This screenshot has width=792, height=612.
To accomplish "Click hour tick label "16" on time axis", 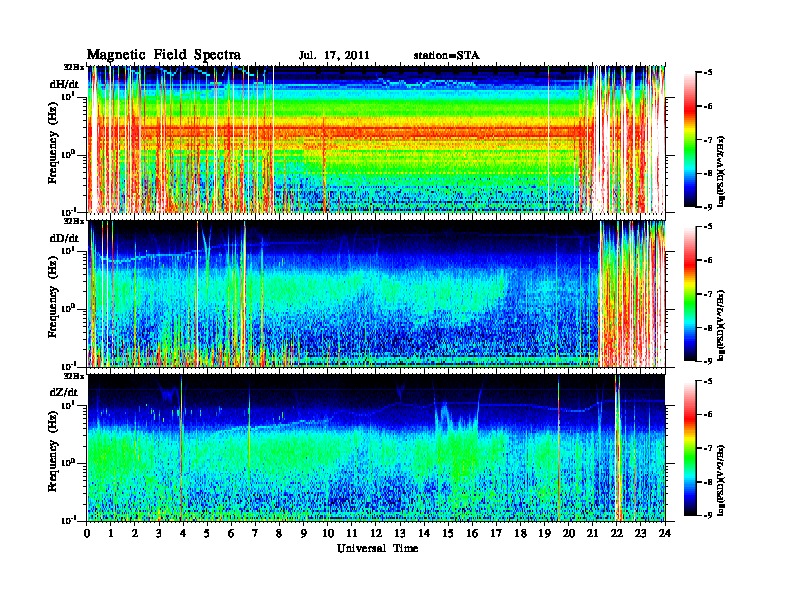I will (472, 533).
